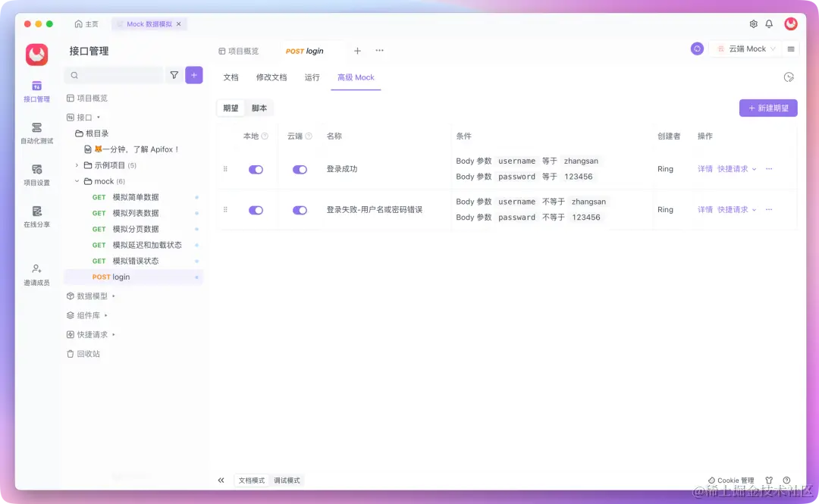Switch to the 文档 tab

tap(231, 77)
